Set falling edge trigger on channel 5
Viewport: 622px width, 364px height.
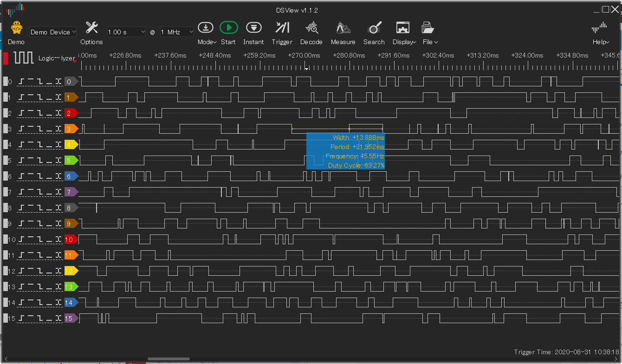[x=40, y=160]
